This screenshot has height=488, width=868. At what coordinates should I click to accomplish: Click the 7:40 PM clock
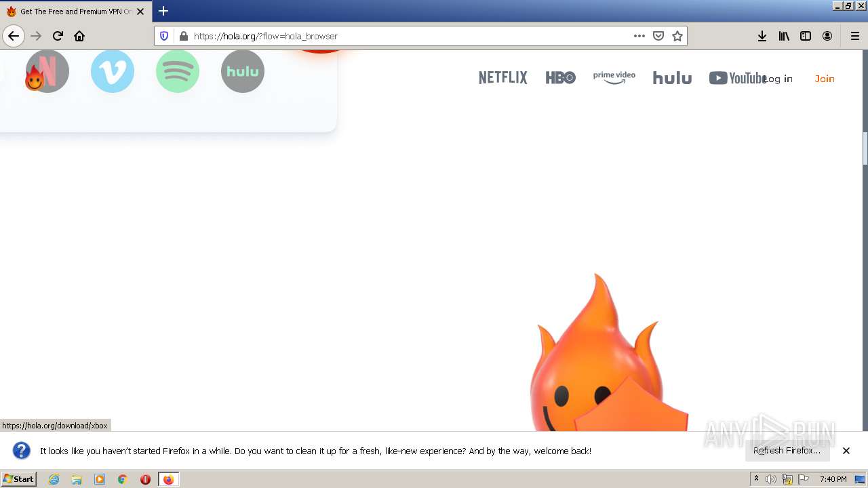click(833, 479)
